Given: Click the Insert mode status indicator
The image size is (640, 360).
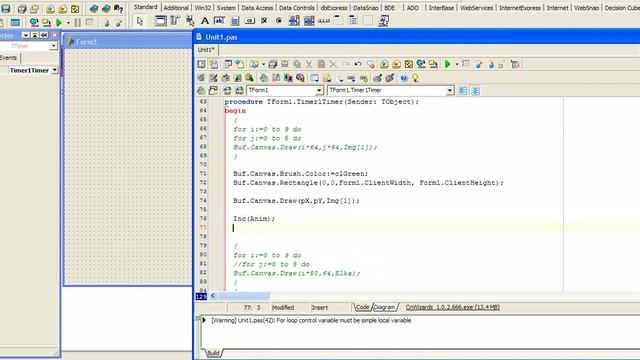Looking at the screenshot, I should point(320,307).
